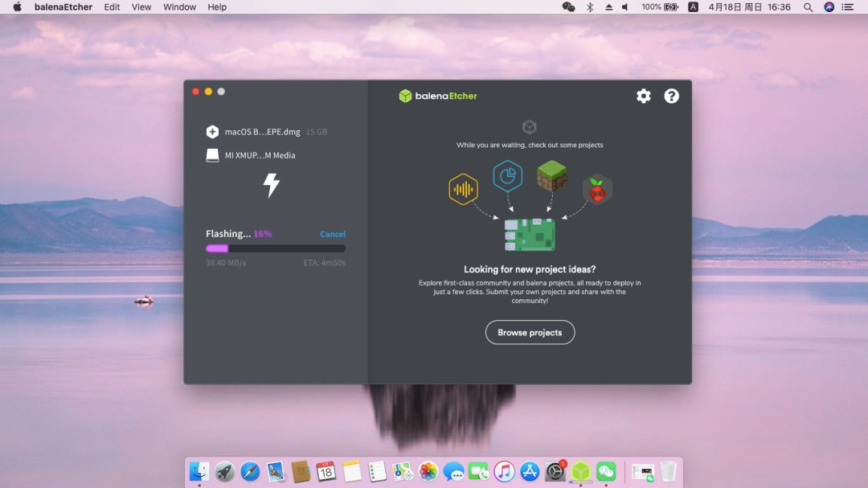Open Messages in the dock
The height and width of the screenshot is (488, 868).
coord(453,471)
